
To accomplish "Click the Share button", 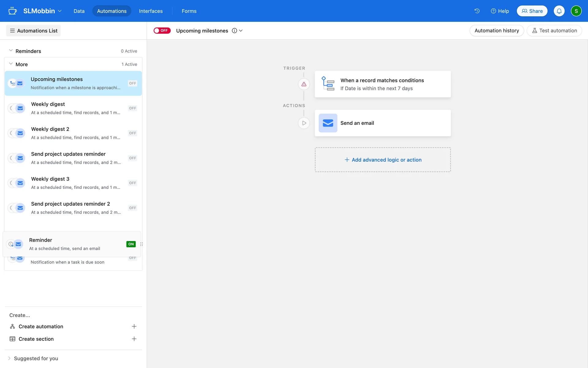I will point(532,11).
